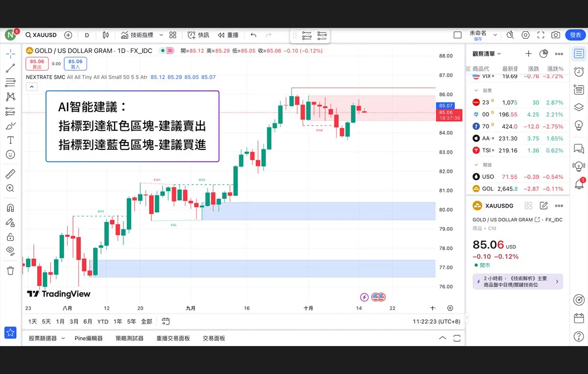The image size is (588, 374).
Task: Switch to the 策略測試器 tab
Action: (x=129, y=338)
